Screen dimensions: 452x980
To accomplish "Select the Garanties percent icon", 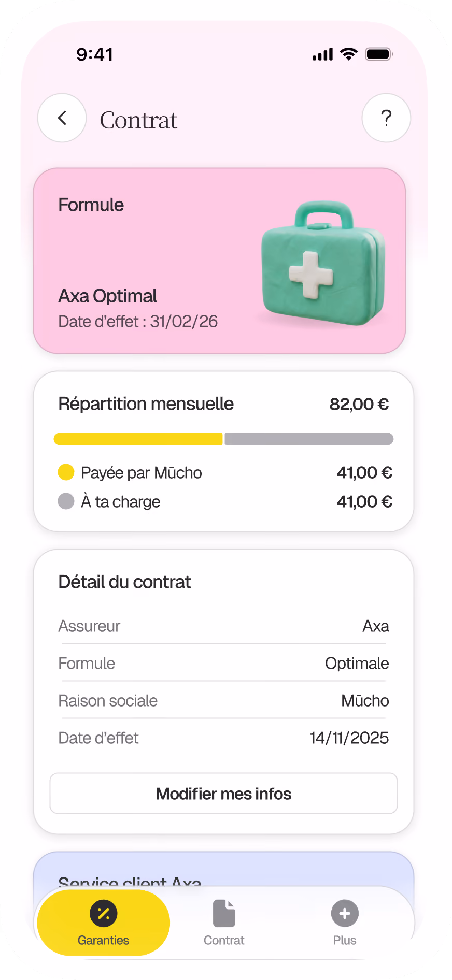I will coord(104,913).
